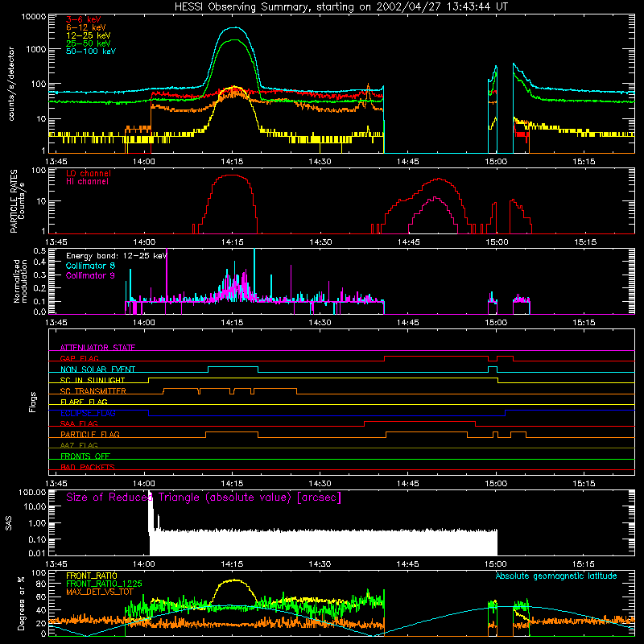Select the 6-12 keV legend label
Image resolution: width=644 pixels, height=644 pixels.
pyautogui.click(x=86, y=27)
